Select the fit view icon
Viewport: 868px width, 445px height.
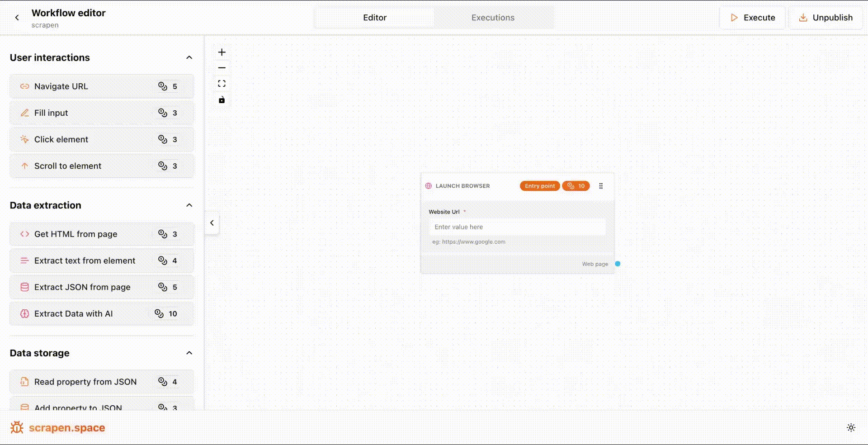(222, 83)
